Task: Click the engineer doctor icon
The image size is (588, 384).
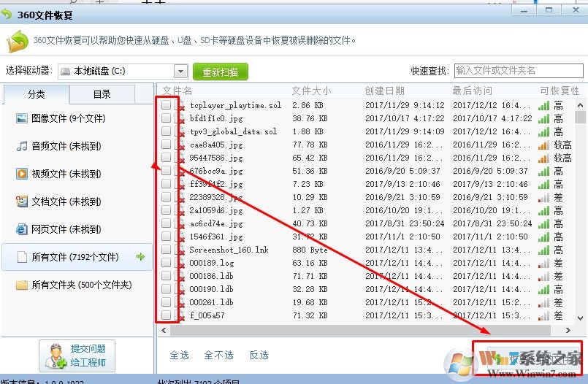Action: tap(55, 356)
